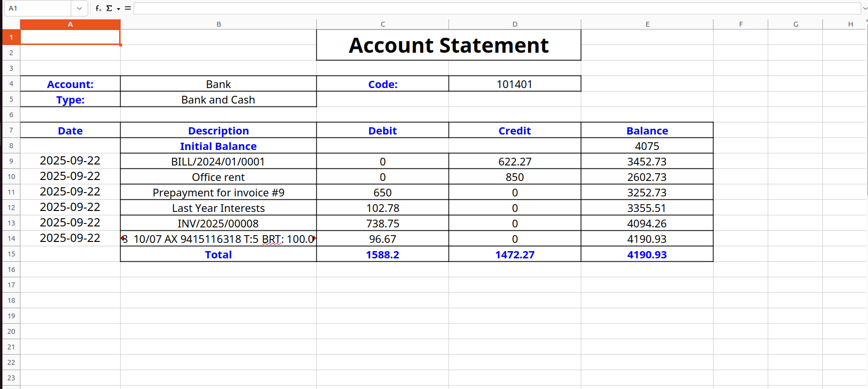Select the balance value 3252.73
Viewport: 868px width, 389px height.
tap(647, 192)
